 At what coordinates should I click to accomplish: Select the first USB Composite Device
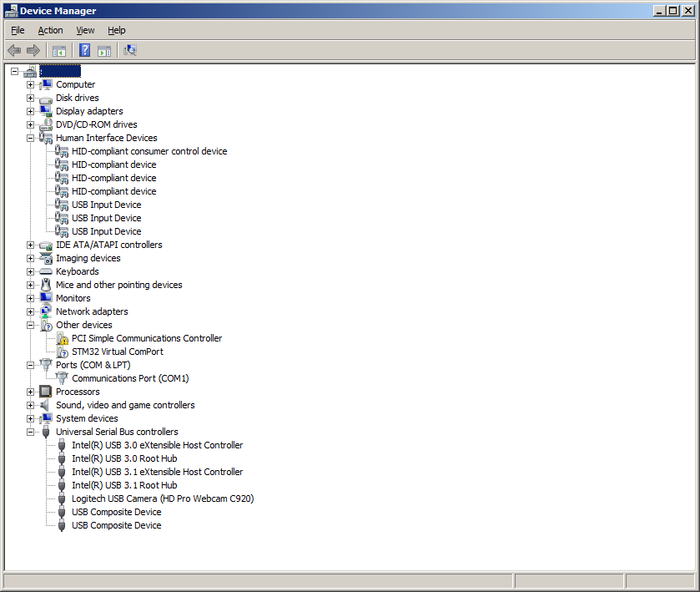tap(116, 512)
